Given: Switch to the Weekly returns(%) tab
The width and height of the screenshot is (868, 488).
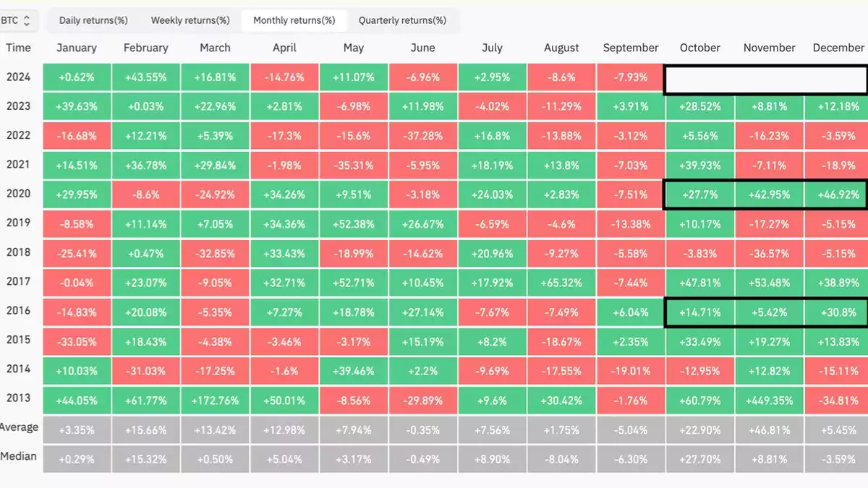Looking at the screenshot, I should coord(190,20).
